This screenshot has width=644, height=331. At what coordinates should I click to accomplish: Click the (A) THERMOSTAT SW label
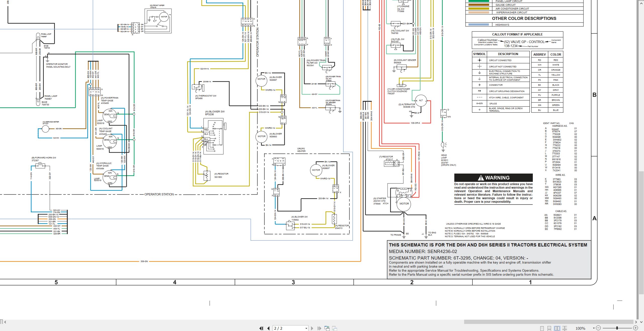pyautogui.click(x=206, y=96)
